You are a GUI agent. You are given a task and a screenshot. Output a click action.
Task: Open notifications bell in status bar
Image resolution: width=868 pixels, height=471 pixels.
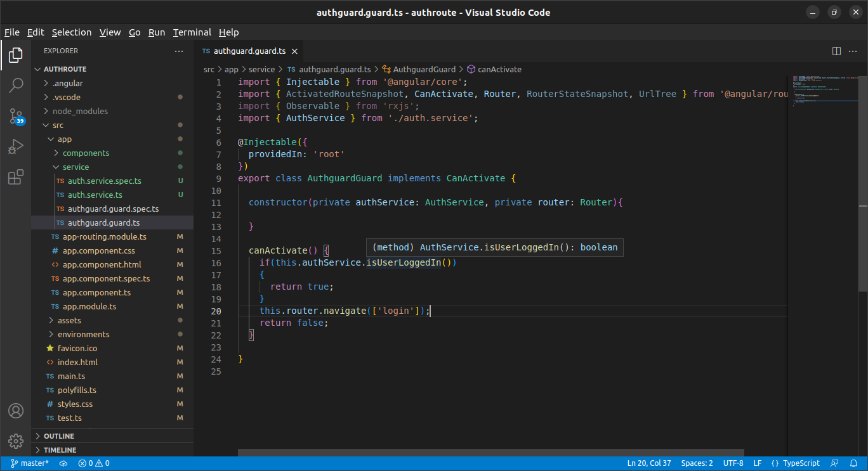point(854,463)
